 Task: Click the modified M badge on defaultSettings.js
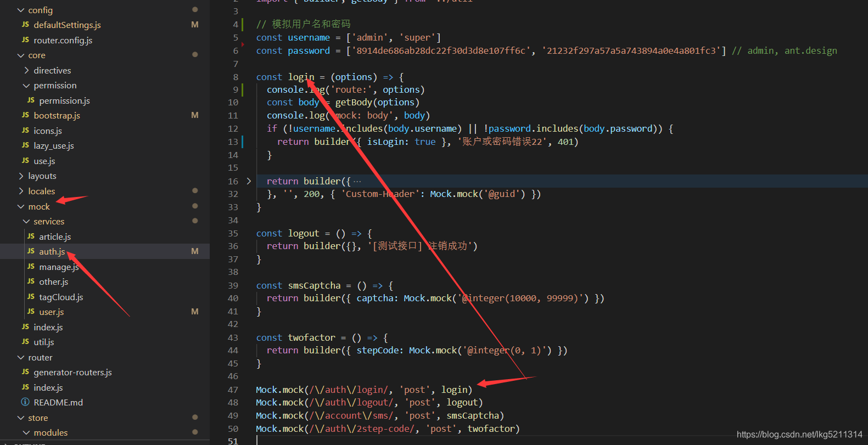(195, 25)
